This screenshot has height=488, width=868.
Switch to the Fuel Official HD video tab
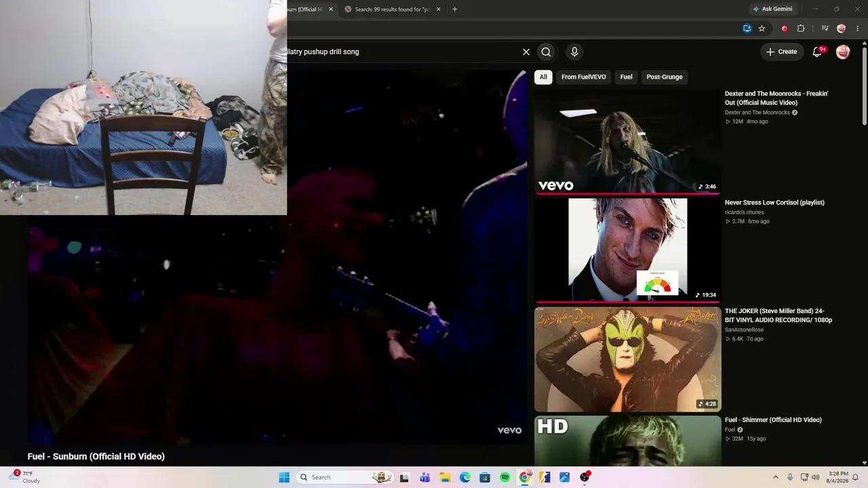point(309,9)
